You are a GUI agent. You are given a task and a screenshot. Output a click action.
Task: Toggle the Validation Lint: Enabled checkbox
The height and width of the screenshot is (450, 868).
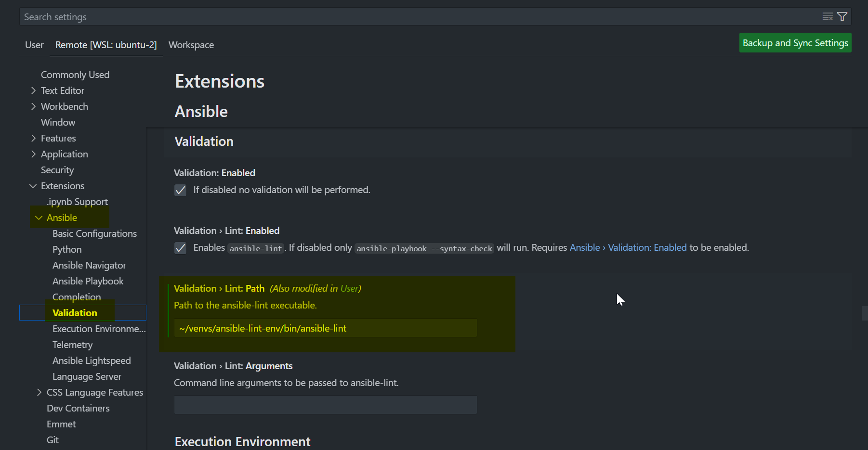pyautogui.click(x=180, y=248)
